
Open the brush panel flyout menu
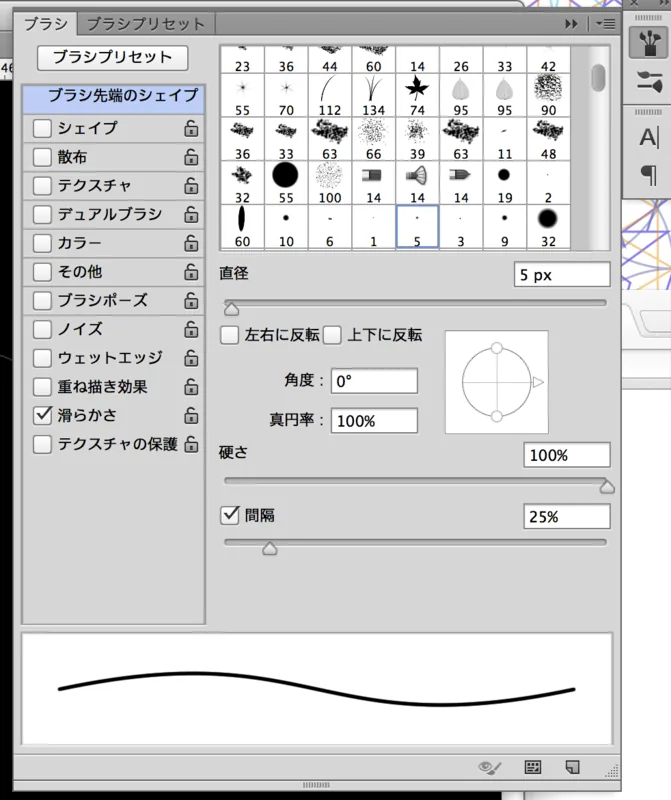[x=606, y=23]
